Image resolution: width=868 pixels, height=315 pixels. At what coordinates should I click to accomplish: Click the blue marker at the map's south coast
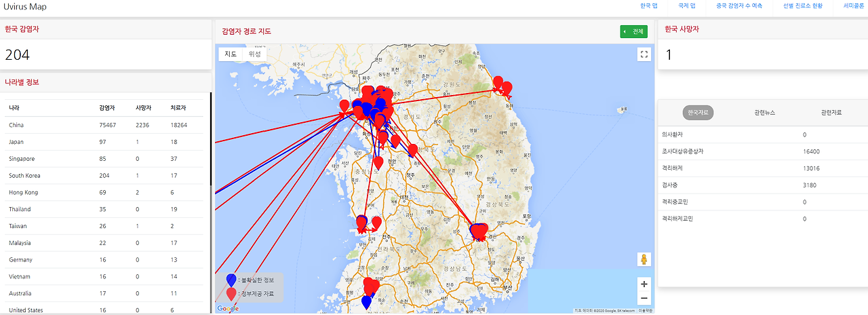(x=367, y=303)
